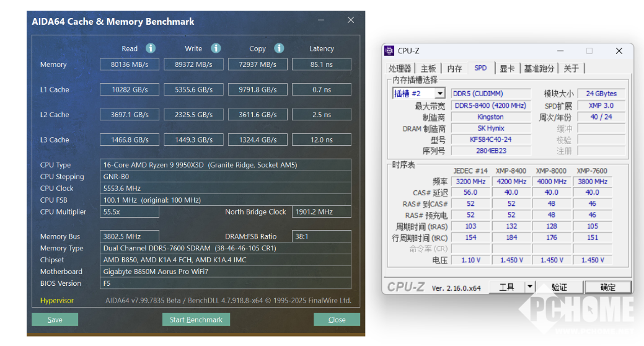Click the Memory Copy 72937 MB/s field
The width and height of the screenshot is (644, 346).
click(257, 64)
